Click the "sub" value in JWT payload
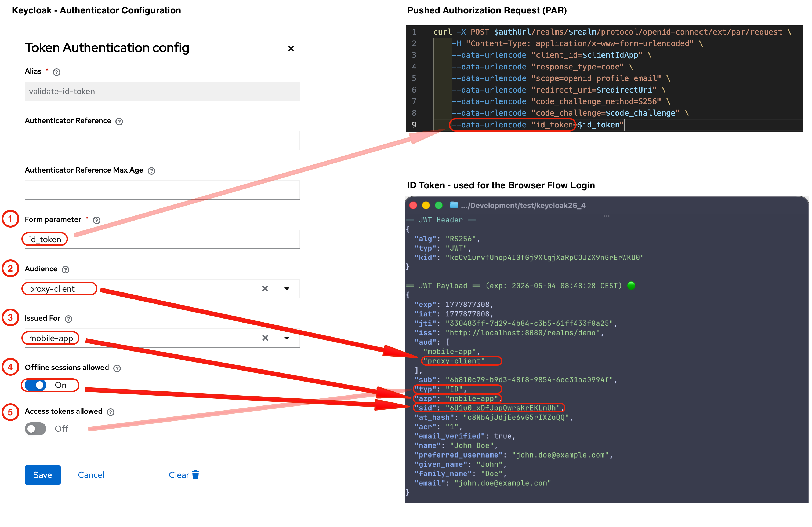This screenshot has width=812, height=527. (x=530, y=380)
